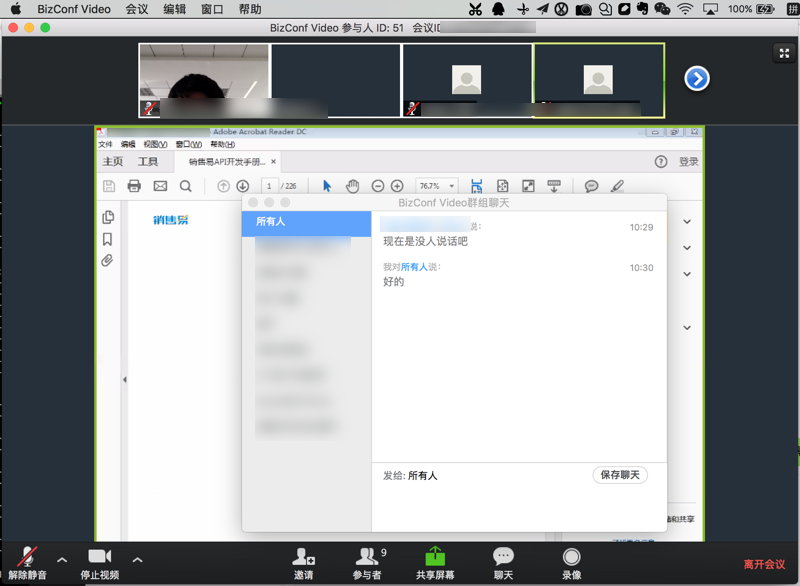Select the first participant video thumbnail
This screenshot has width=800, height=586.
tap(204, 80)
